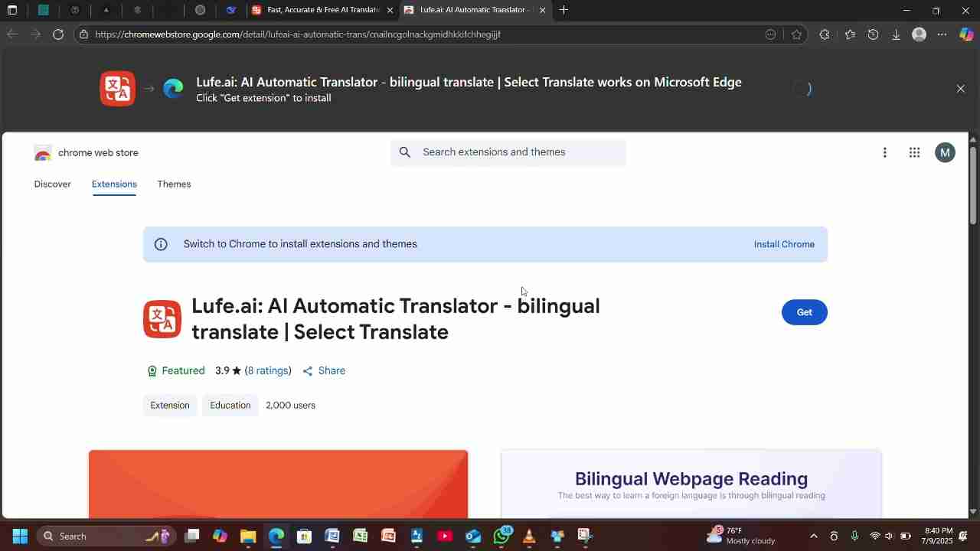Open the Install Chrome link
The height and width of the screenshot is (551, 980).
784,243
